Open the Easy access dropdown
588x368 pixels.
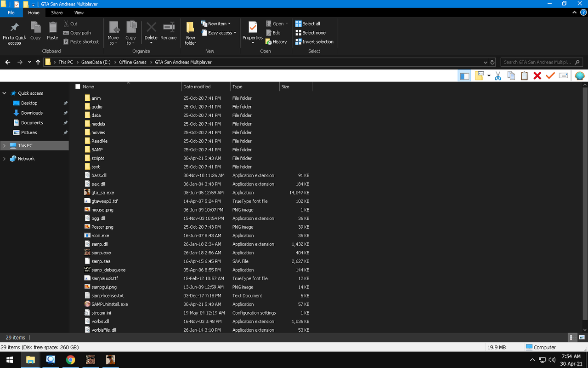(219, 33)
